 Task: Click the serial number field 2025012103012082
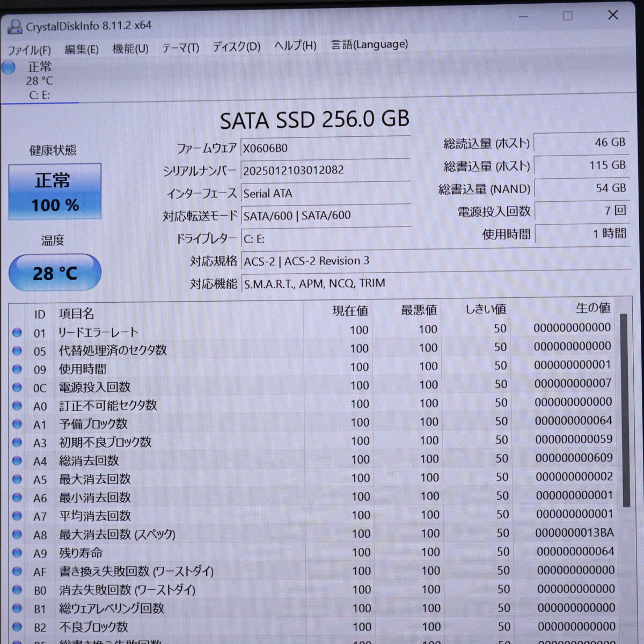[x=326, y=170]
